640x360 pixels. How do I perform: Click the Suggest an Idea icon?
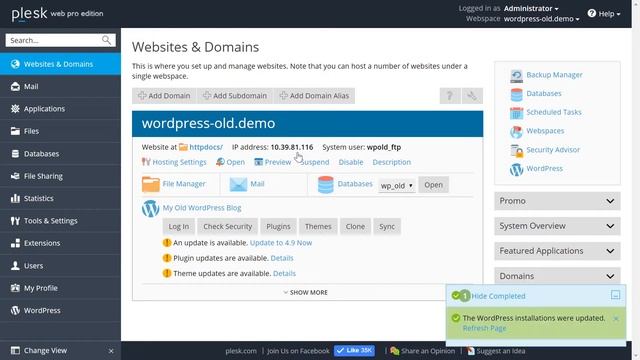click(471, 351)
